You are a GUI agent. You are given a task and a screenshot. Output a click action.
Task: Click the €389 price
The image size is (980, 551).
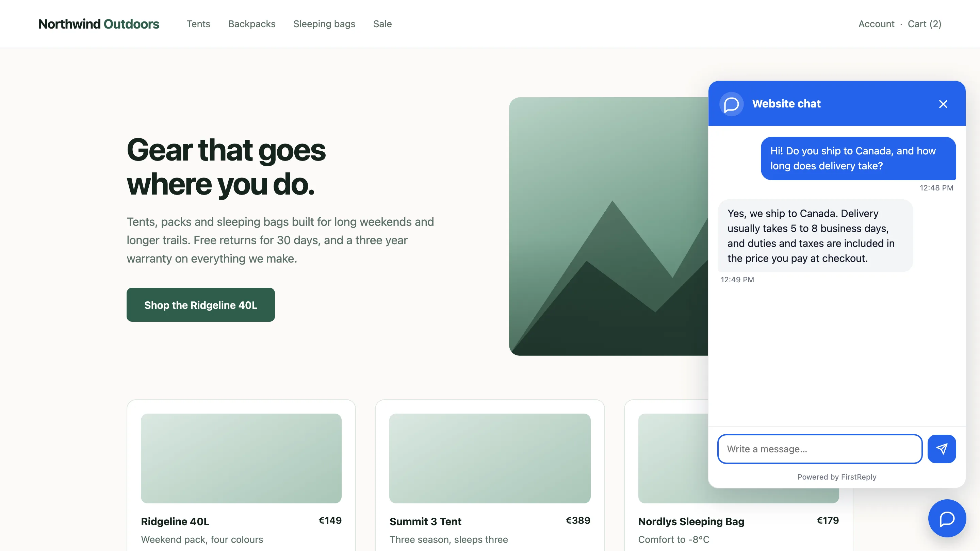point(577,520)
